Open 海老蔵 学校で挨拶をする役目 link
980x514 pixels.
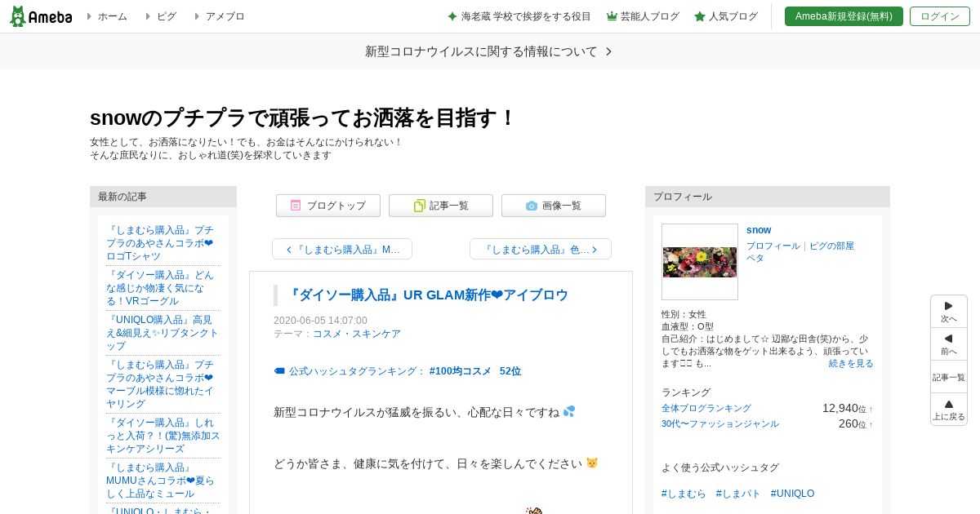click(x=519, y=16)
